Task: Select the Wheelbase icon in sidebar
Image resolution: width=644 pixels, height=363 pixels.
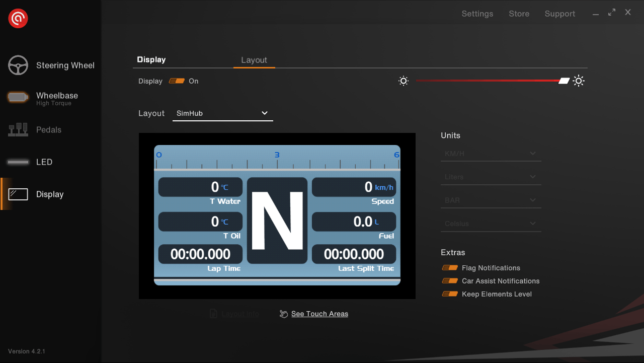Action: point(18,97)
